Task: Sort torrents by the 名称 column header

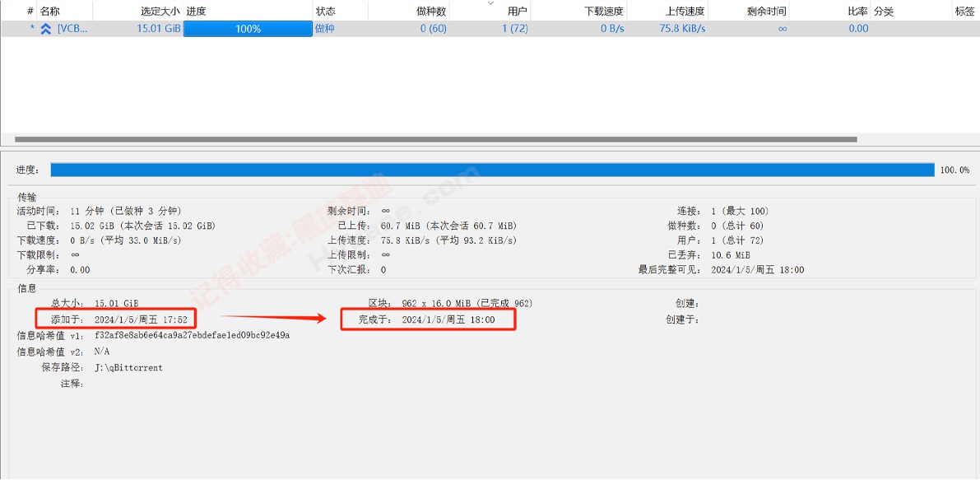Action: tap(49, 11)
